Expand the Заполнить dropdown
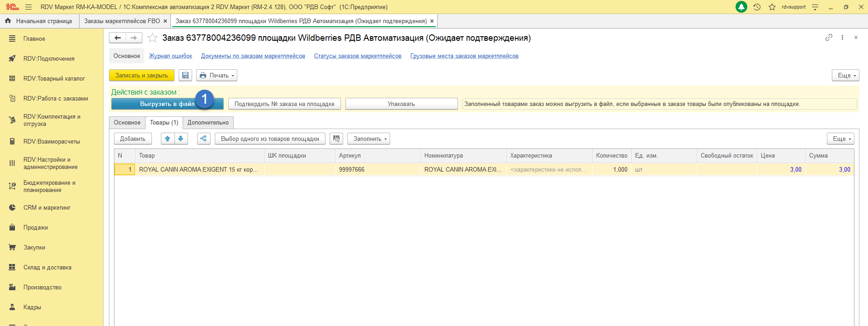The width and height of the screenshot is (868, 326). [368, 139]
